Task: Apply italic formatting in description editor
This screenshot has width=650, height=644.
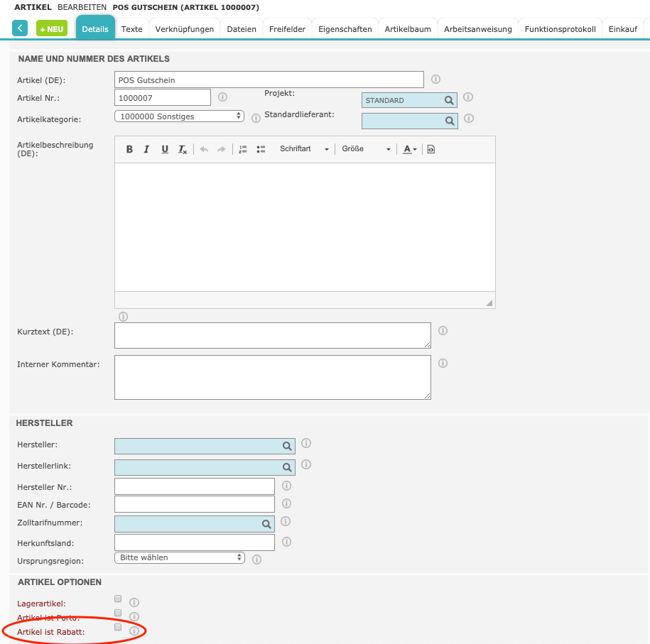Action: tap(146, 149)
